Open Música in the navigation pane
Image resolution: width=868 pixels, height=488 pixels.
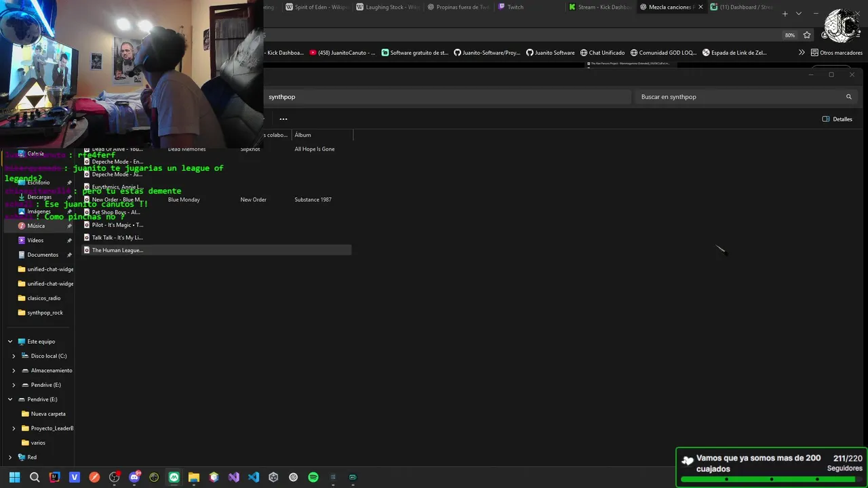36,226
